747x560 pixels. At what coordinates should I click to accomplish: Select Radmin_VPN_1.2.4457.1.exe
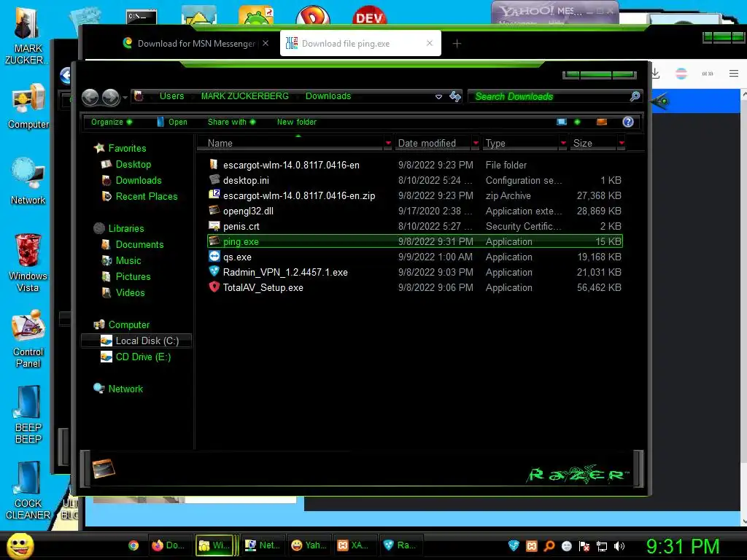(285, 273)
